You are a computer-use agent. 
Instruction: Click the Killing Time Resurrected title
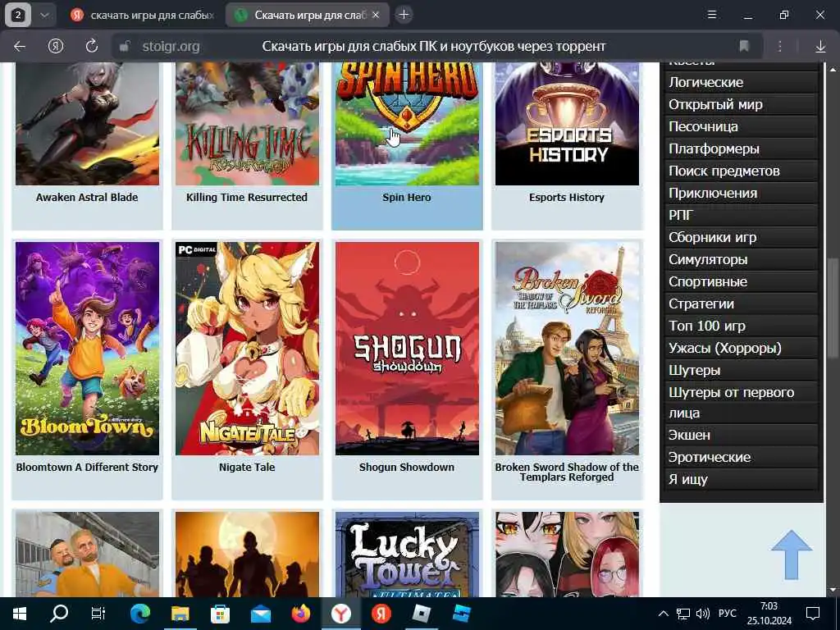click(x=247, y=197)
